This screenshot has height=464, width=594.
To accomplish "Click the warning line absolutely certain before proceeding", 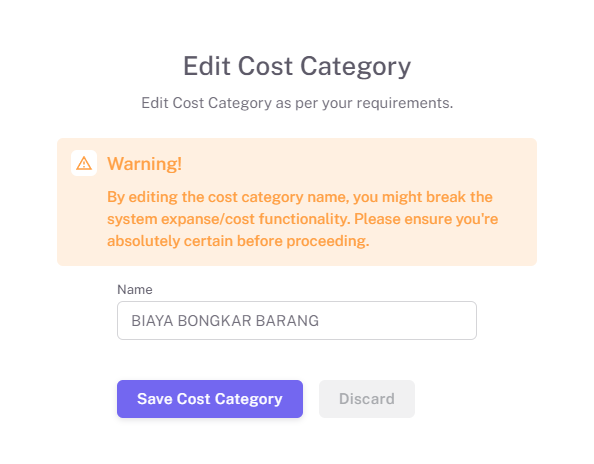I will click(238, 241).
